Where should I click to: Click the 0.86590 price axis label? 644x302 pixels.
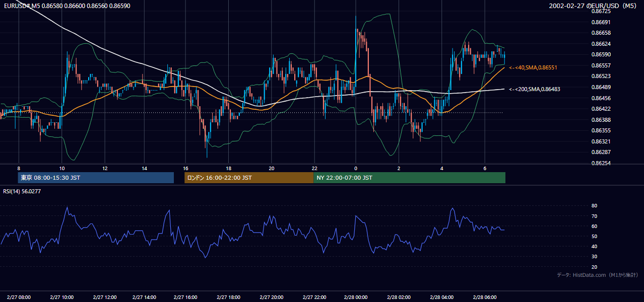coord(602,54)
